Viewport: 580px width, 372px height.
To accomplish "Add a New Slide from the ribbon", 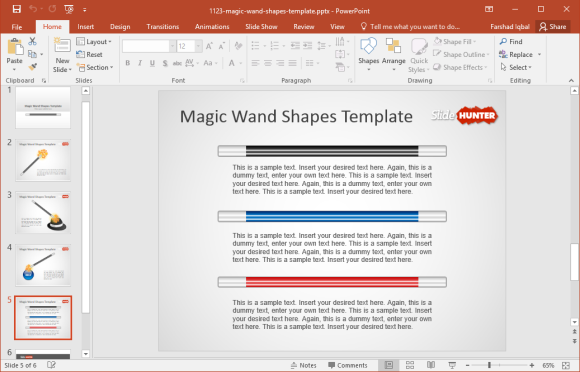I will tap(62, 55).
